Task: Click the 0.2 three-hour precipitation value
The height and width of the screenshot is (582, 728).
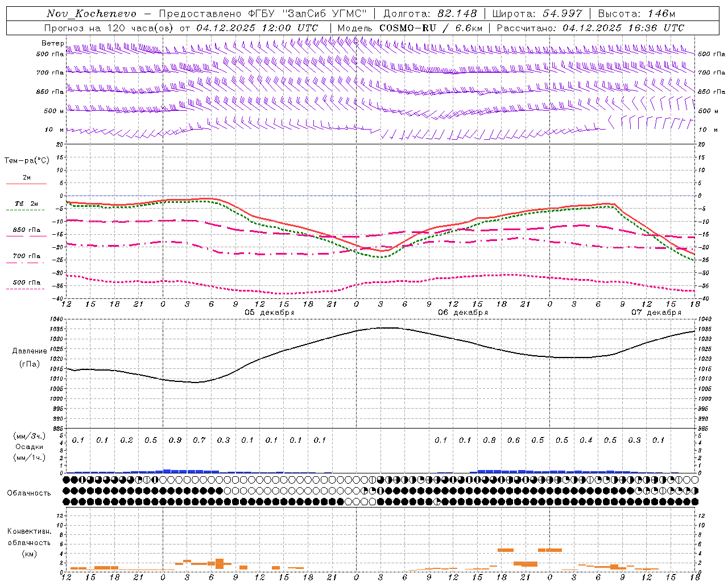Action: (126, 440)
